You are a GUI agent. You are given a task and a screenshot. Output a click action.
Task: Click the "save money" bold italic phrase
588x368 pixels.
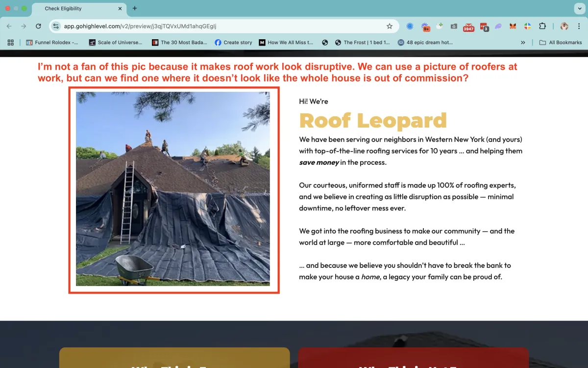319,162
